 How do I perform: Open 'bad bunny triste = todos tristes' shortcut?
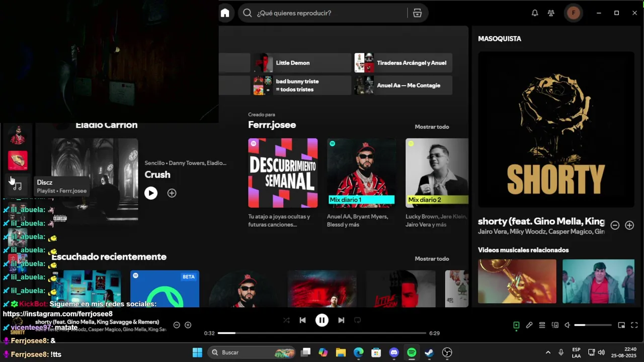pyautogui.click(x=301, y=85)
